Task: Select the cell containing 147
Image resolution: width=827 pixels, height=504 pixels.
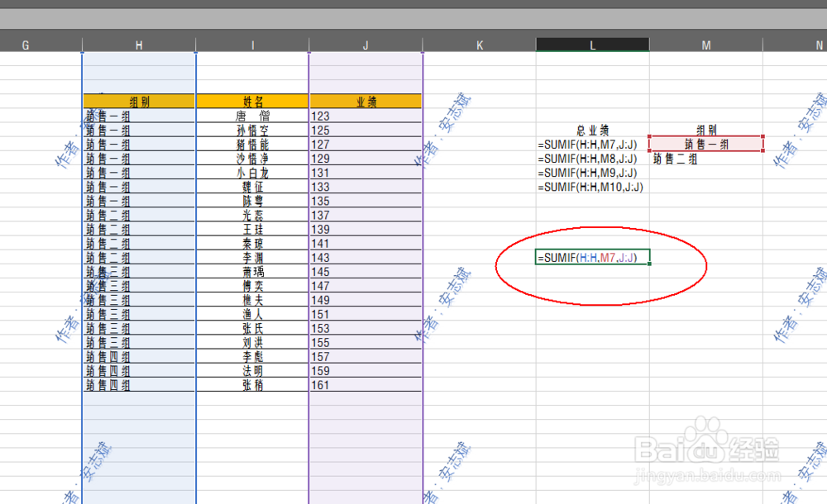Action: pos(366,286)
